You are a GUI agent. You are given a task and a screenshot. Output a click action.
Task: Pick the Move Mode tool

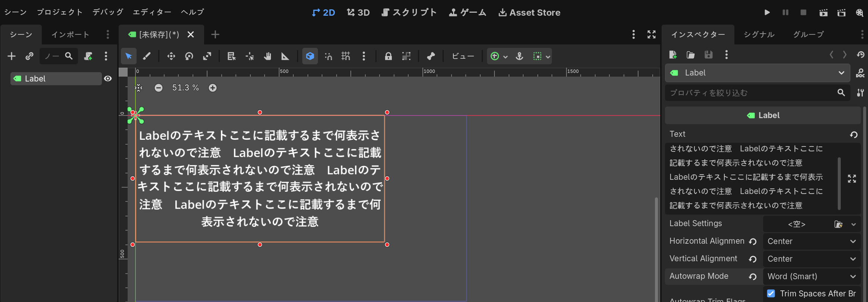pos(171,56)
